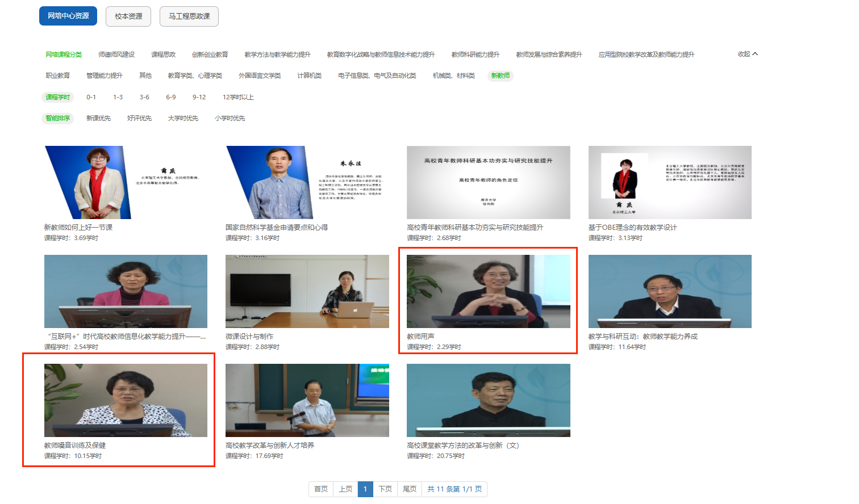Sort by 大学时优先
This screenshot has height=504, width=859.
point(183,118)
